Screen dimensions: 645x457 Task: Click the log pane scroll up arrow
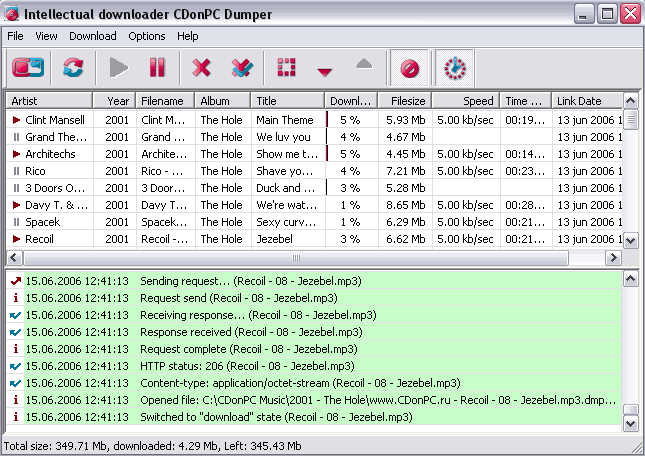[631, 279]
